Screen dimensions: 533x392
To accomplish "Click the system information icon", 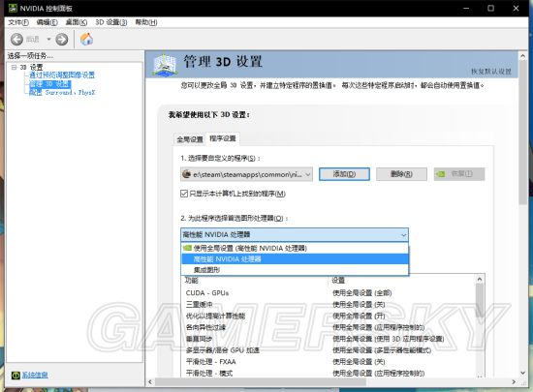I will pos(16,375).
